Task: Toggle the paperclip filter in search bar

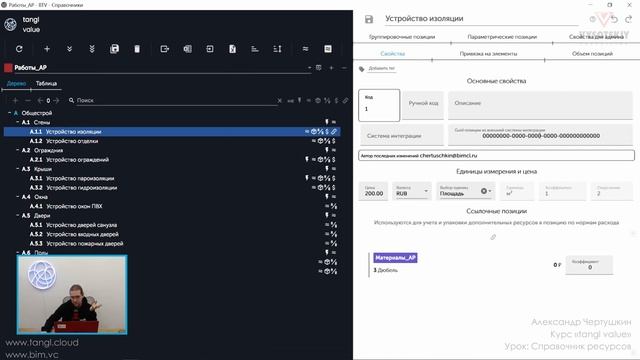Action: point(345,100)
